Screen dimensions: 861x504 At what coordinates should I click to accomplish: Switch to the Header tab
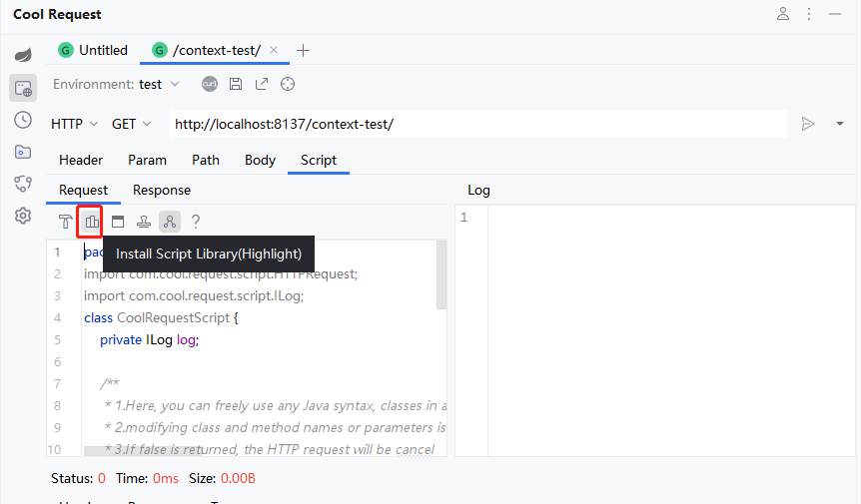coord(81,160)
